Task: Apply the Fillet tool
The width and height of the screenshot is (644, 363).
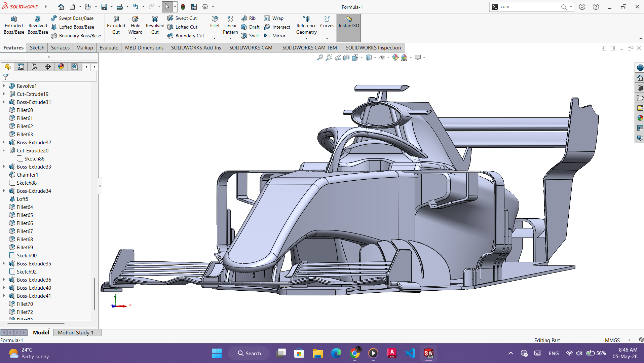Action: pos(215,22)
